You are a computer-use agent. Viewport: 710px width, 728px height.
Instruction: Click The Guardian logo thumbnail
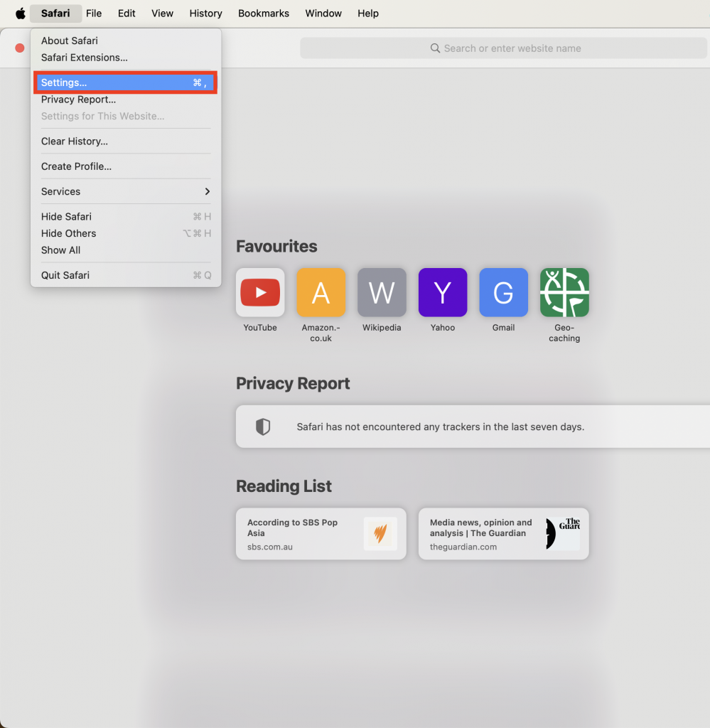pyautogui.click(x=563, y=533)
